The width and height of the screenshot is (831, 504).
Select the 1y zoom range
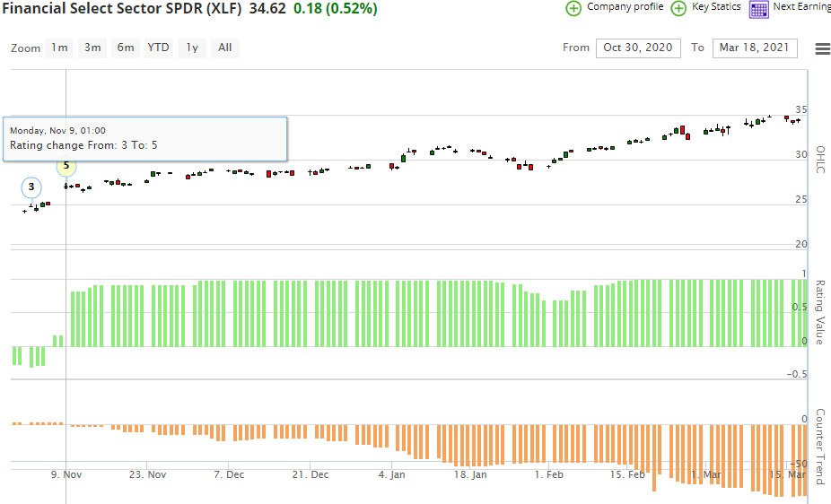[x=192, y=48]
